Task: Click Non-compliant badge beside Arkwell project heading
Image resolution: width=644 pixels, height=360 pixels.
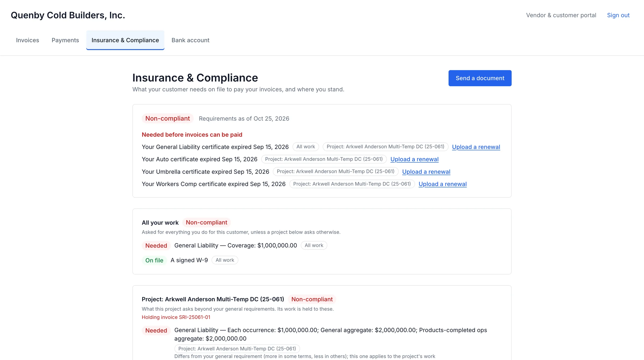Action: (x=312, y=299)
